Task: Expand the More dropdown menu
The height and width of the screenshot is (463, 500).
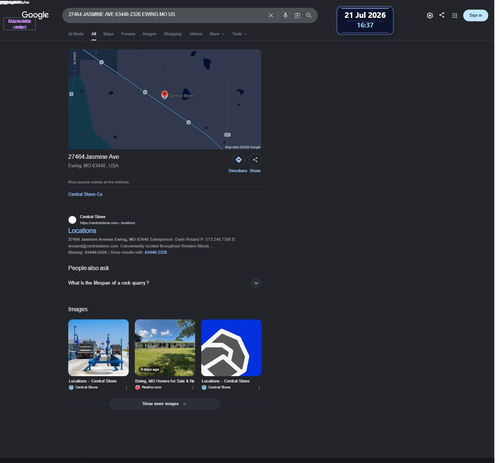Action: [217, 34]
